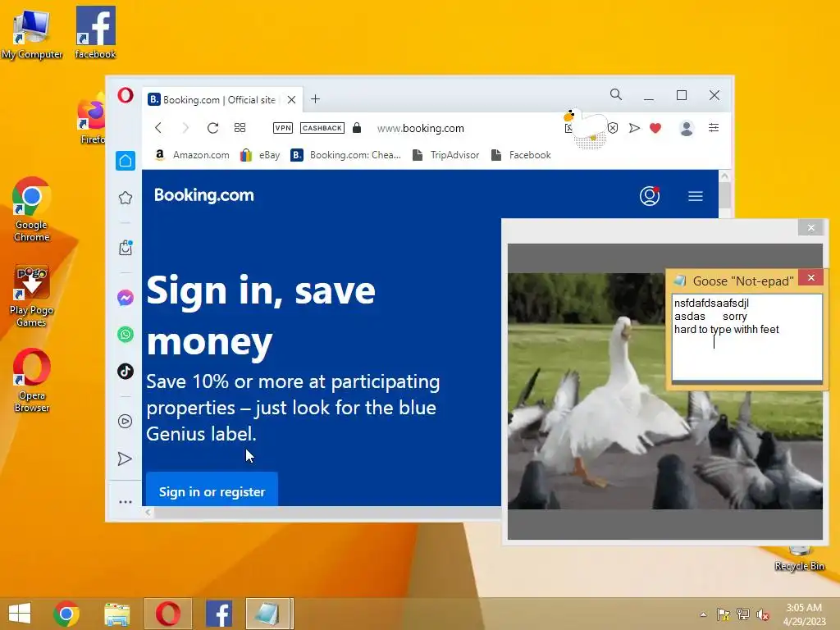This screenshot has height=630, width=840.
Task: Open Windows Start button
Action: click(20, 614)
